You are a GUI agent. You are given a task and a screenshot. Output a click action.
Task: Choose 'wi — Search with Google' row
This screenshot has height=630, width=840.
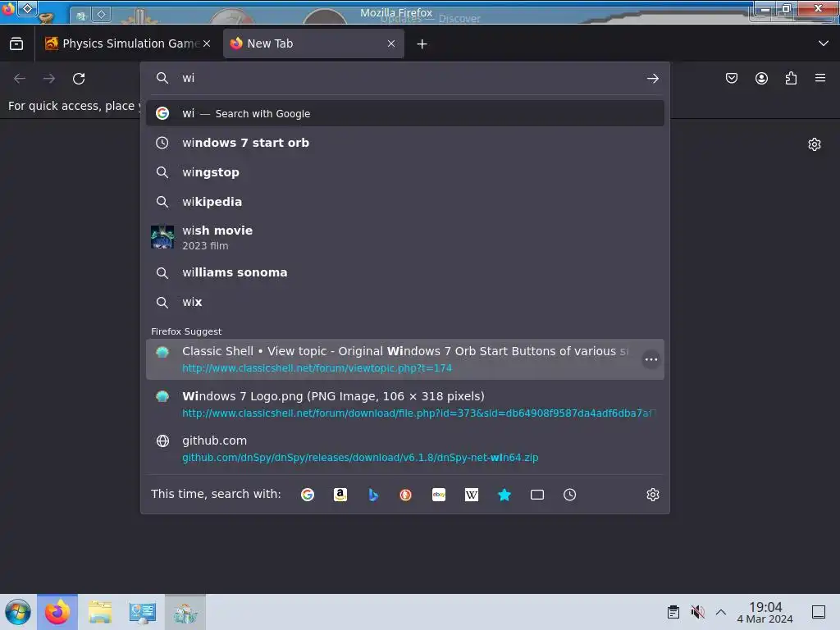pyautogui.click(x=405, y=113)
